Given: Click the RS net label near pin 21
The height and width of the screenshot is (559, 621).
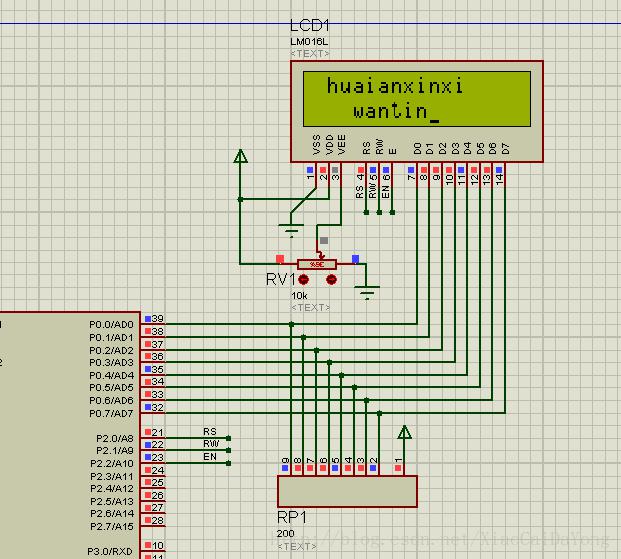Looking at the screenshot, I should click(210, 431).
